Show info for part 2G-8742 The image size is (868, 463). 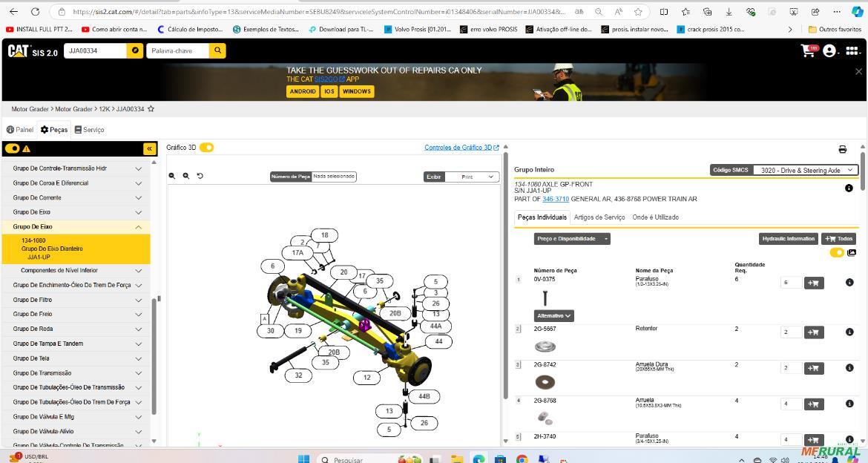[849, 368]
